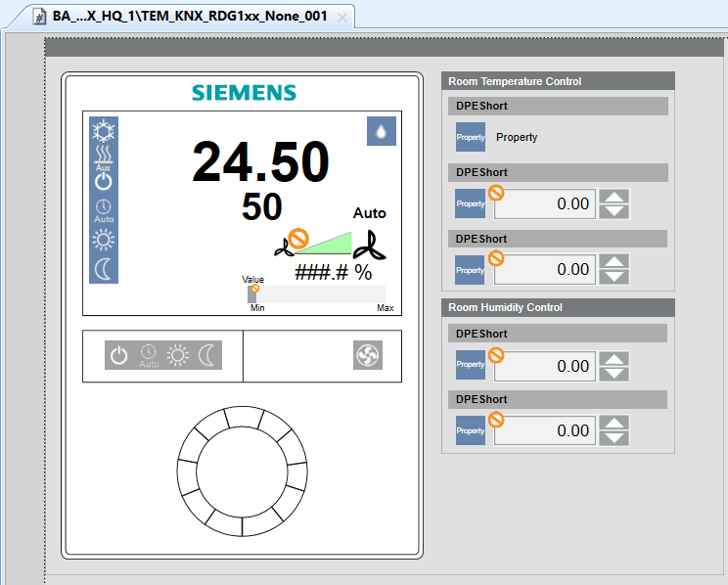Increase first Room Temperature value with up arrow
Screen dimensions: 728x585
tap(614, 198)
